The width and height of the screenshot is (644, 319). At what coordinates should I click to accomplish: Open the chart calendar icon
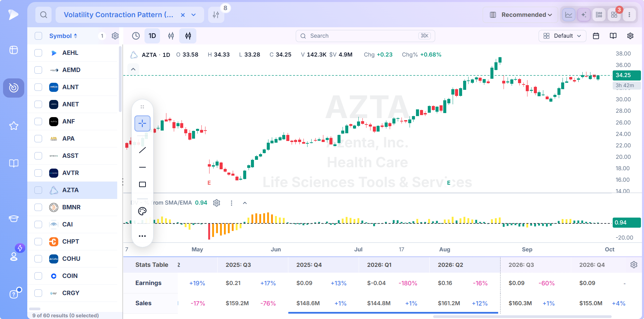pyautogui.click(x=596, y=36)
